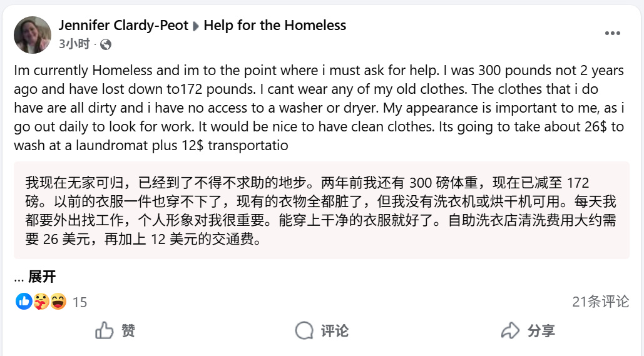This screenshot has height=356, width=644.
Task: View the 15 reactions count list
Action: point(79,303)
